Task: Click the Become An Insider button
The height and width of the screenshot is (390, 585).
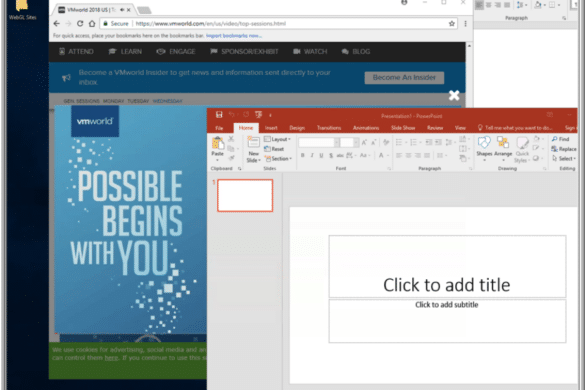Action: [x=404, y=78]
